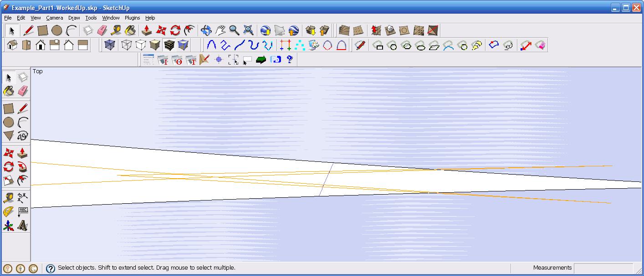This screenshot has height=276, width=644.
Task: Click the ABC Text label tool
Action: 22,211
